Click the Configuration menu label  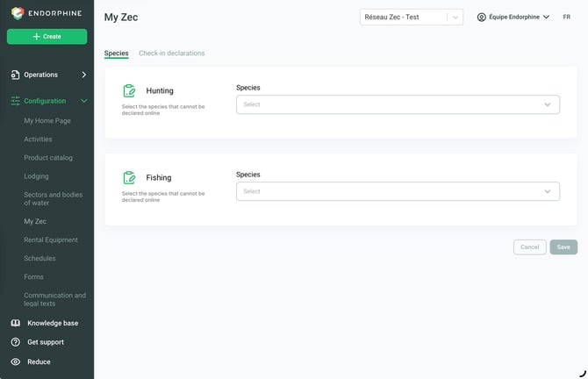[x=45, y=101]
